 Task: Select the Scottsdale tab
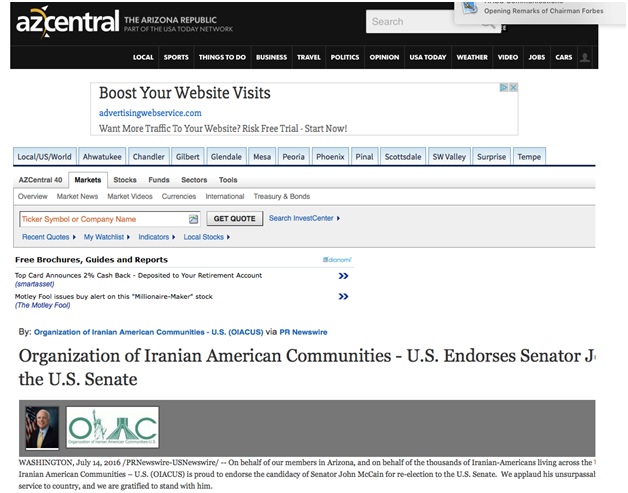coord(403,157)
